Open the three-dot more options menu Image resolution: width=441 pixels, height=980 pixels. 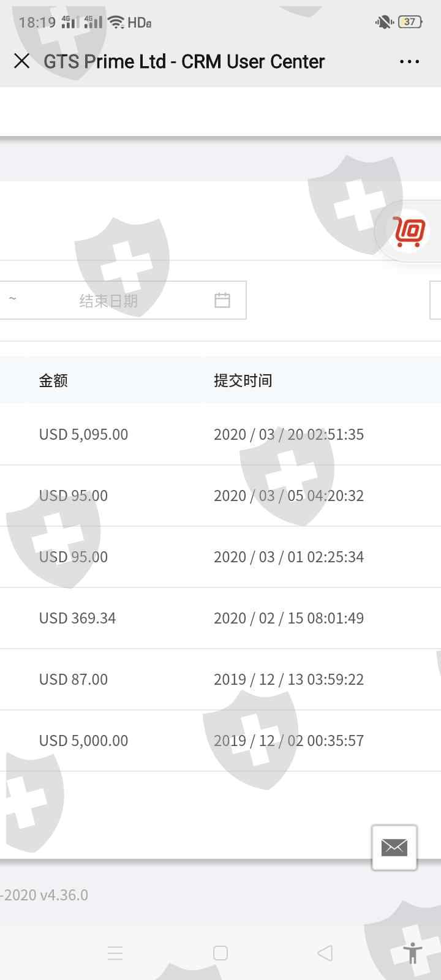pyautogui.click(x=409, y=62)
